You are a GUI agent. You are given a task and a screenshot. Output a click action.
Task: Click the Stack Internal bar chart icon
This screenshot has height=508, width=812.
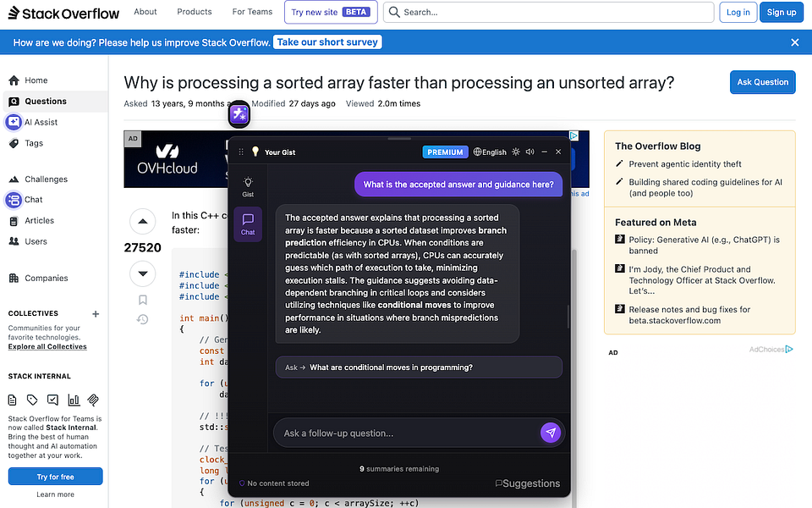(x=74, y=400)
